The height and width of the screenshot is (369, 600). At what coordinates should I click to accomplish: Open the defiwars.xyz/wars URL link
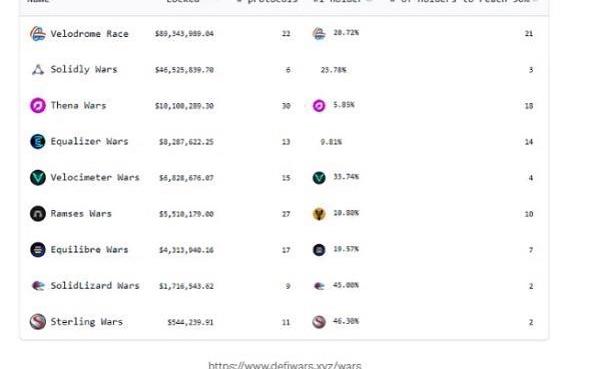tap(285, 365)
